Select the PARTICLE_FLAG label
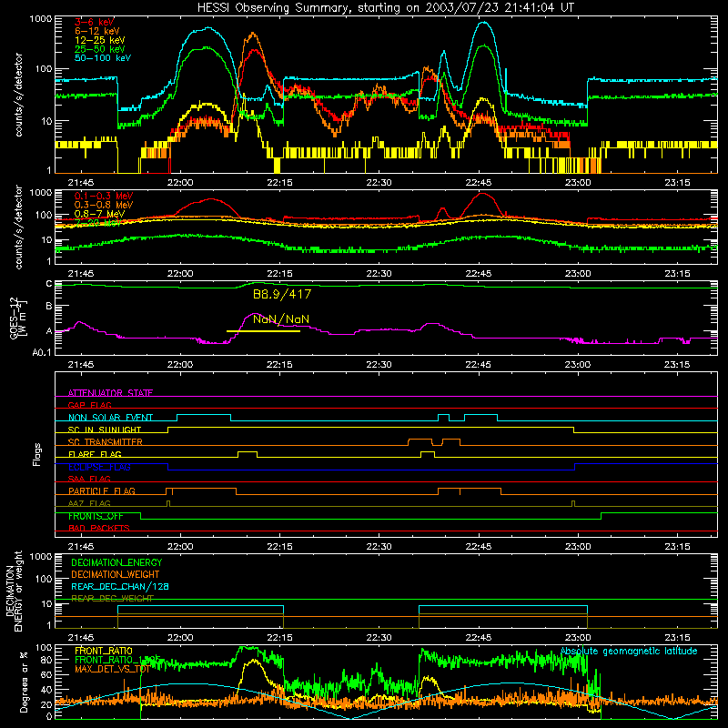 pyautogui.click(x=102, y=490)
